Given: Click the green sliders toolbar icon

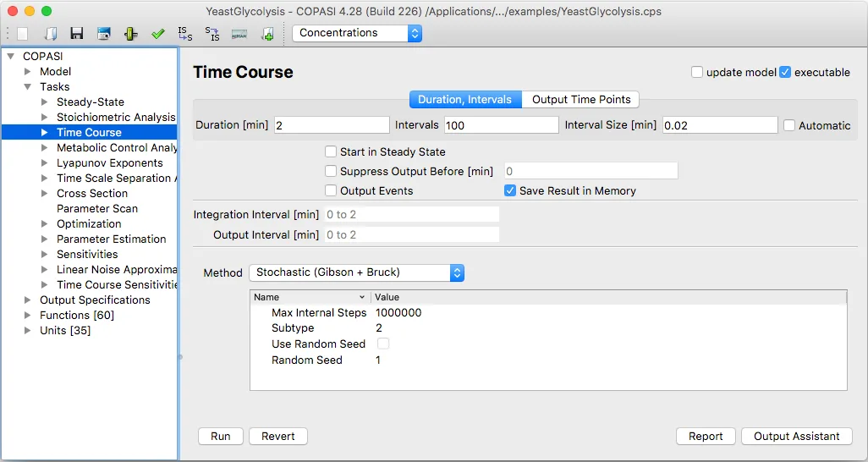Looking at the screenshot, I should 130,34.
